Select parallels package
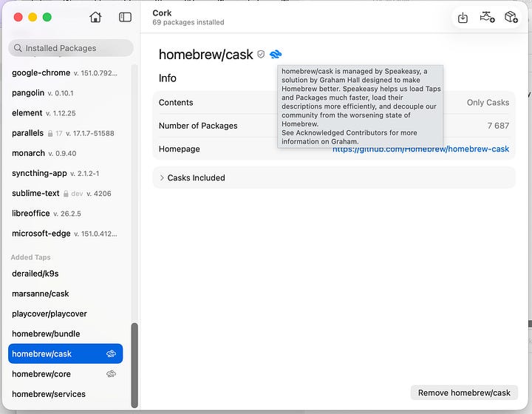Viewport: 532px width, 414px height. tap(65, 133)
